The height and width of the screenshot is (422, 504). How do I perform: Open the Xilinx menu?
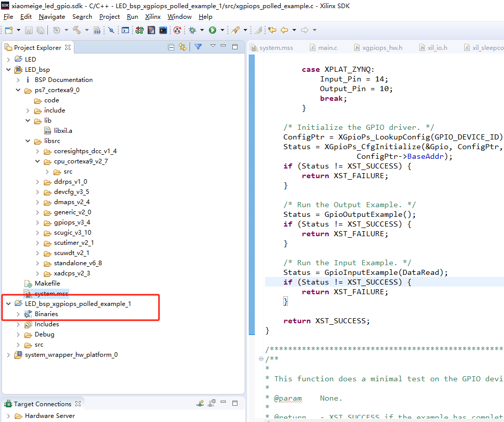(153, 17)
